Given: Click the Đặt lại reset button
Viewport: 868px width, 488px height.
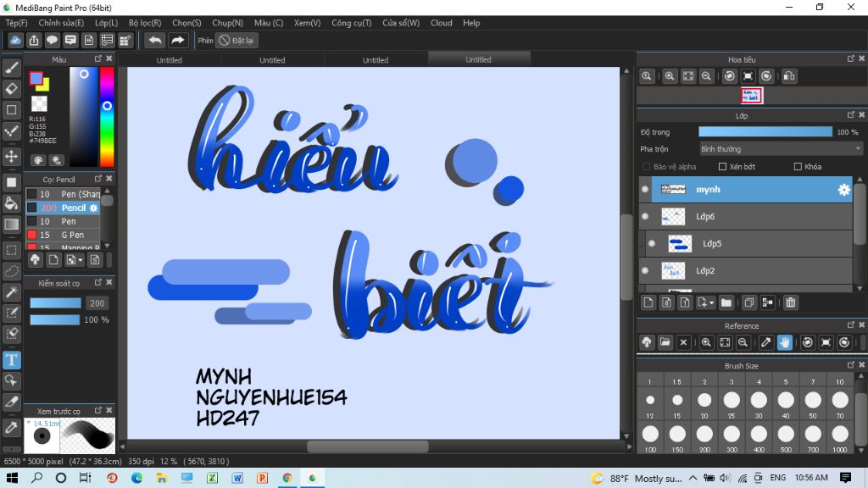Looking at the screenshot, I should 236,41.
